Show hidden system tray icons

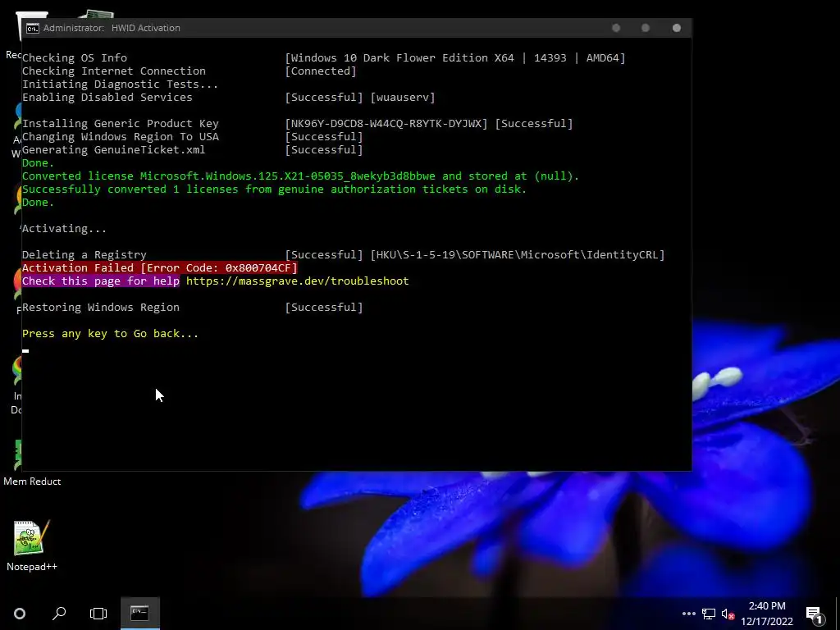coord(689,614)
